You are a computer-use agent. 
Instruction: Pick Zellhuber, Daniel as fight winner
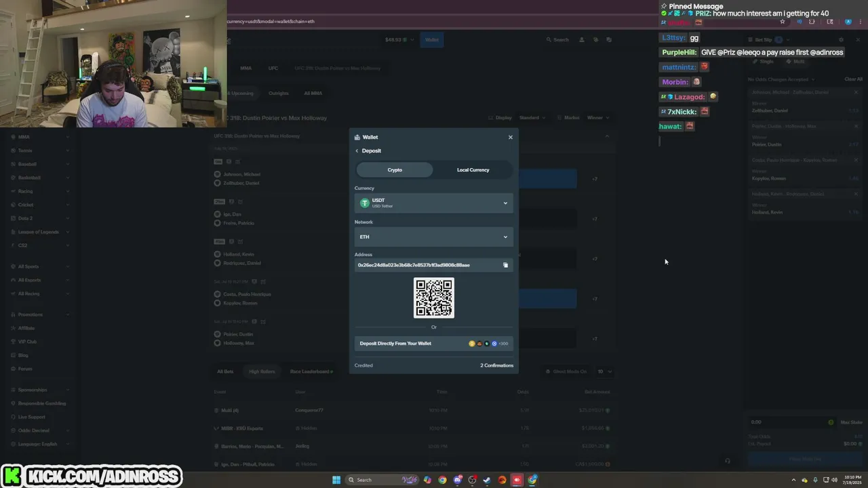[x=241, y=183]
